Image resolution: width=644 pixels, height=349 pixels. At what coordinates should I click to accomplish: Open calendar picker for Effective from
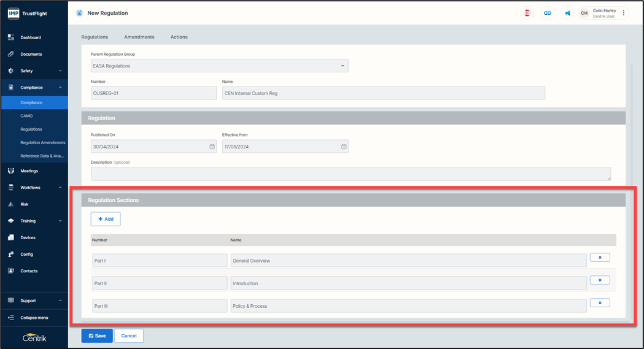344,147
